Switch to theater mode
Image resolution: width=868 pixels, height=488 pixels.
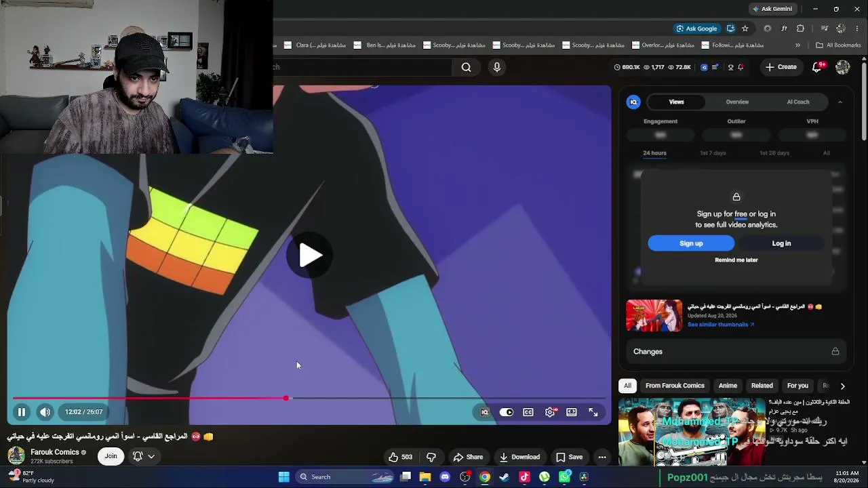(x=572, y=412)
